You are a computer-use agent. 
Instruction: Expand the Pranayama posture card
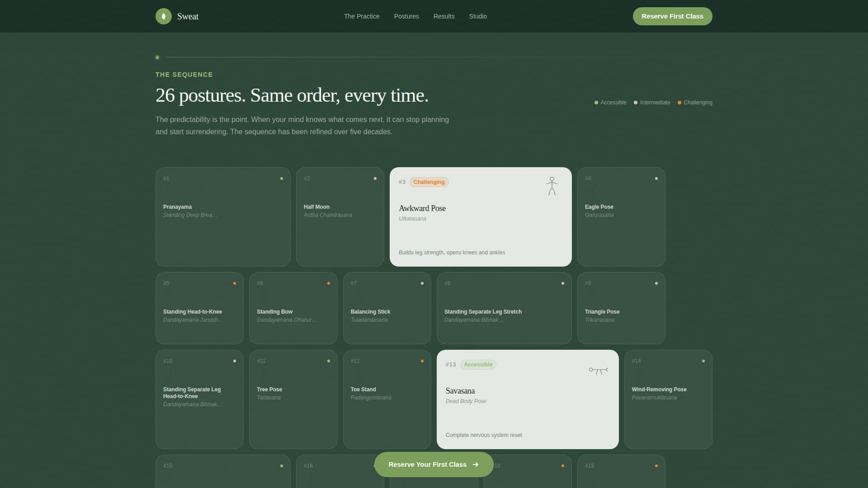(x=222, y=217)
